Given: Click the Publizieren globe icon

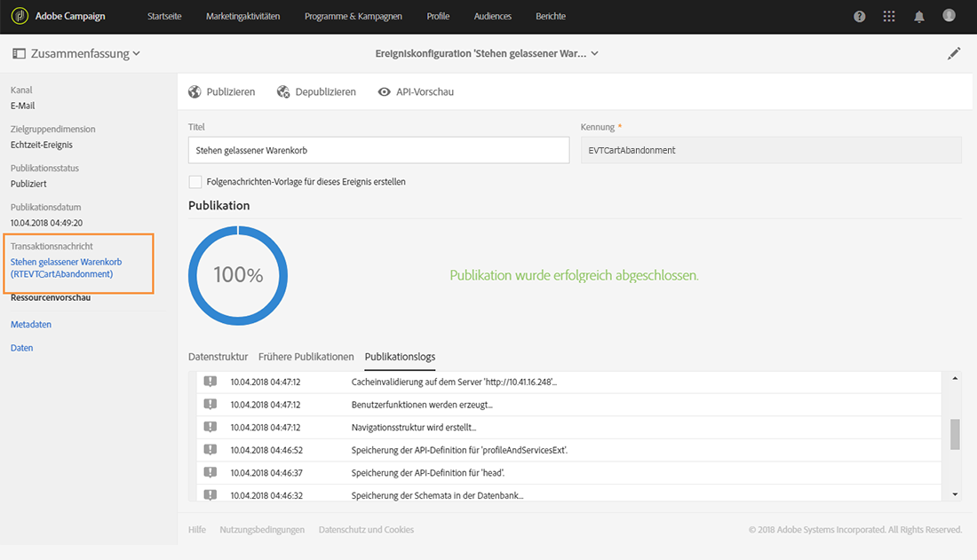Looking at the screenshot, I should click(195, 92).
